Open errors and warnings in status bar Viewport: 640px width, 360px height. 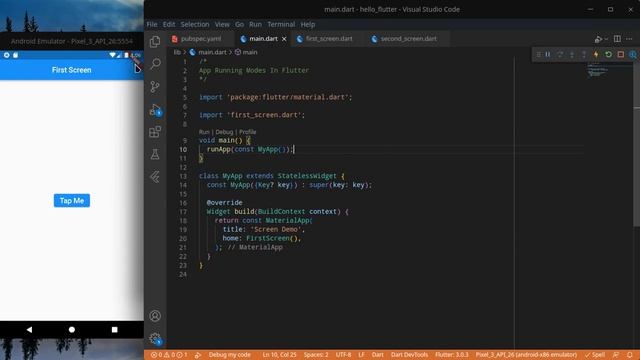pos(169,355)
